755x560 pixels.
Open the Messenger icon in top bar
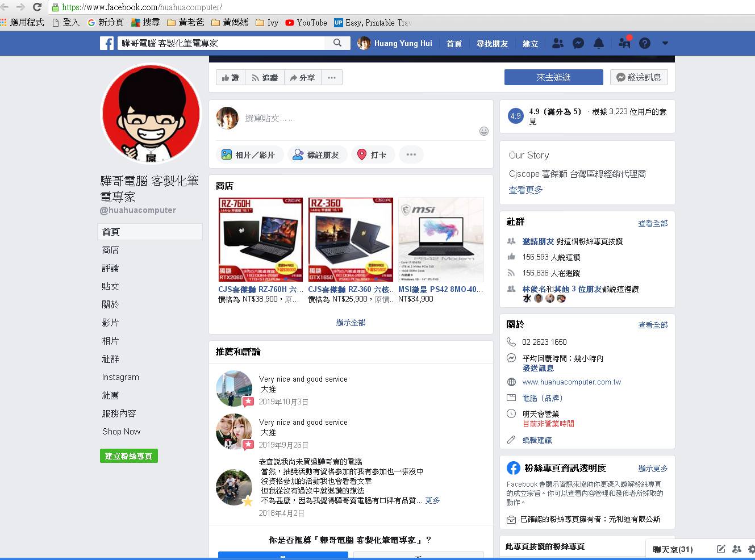(578, 43)
